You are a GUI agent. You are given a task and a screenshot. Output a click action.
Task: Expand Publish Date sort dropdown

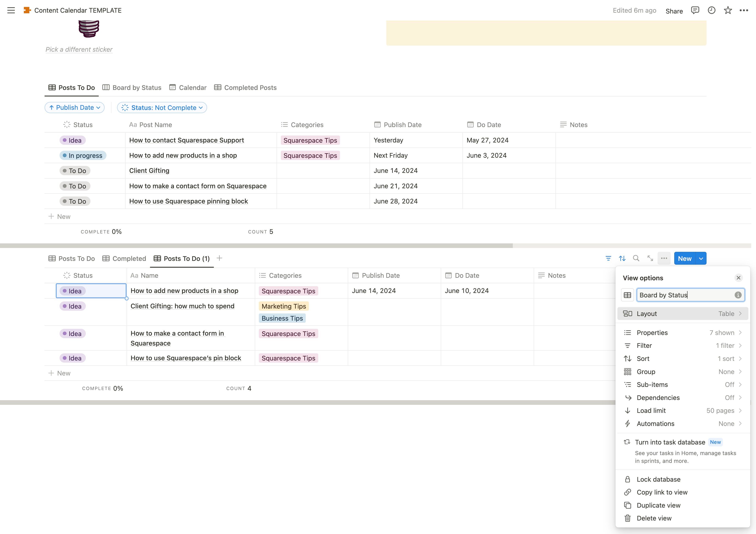75,108
